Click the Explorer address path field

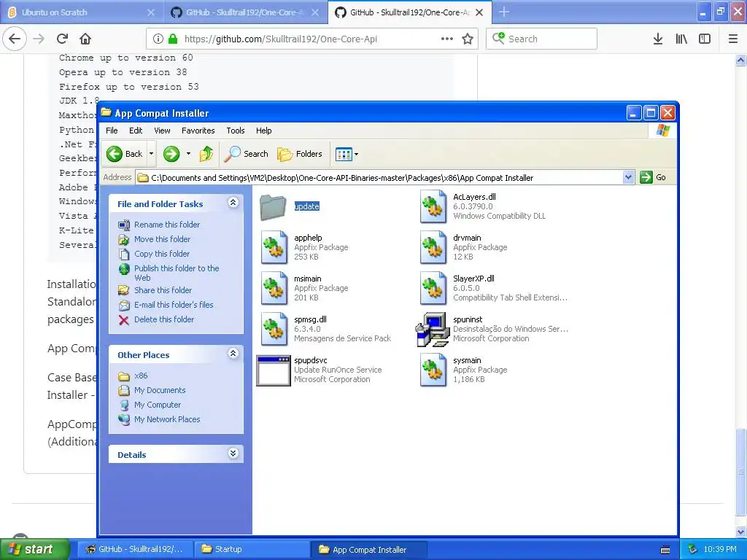pos(379,178)
